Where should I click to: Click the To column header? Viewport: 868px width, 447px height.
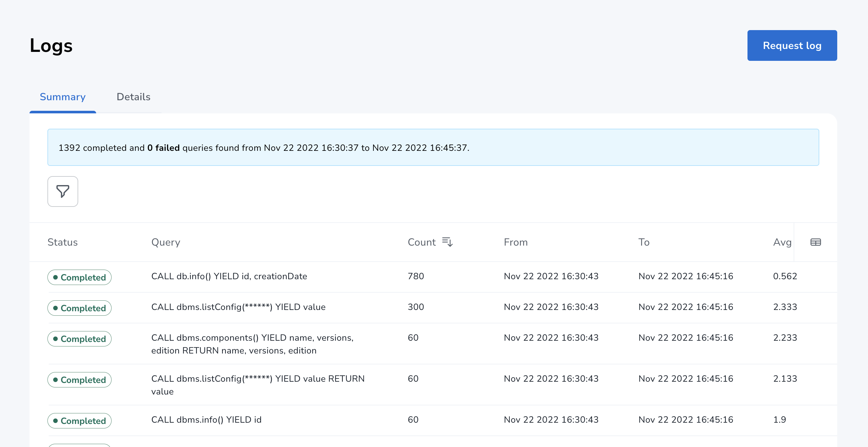644,242
